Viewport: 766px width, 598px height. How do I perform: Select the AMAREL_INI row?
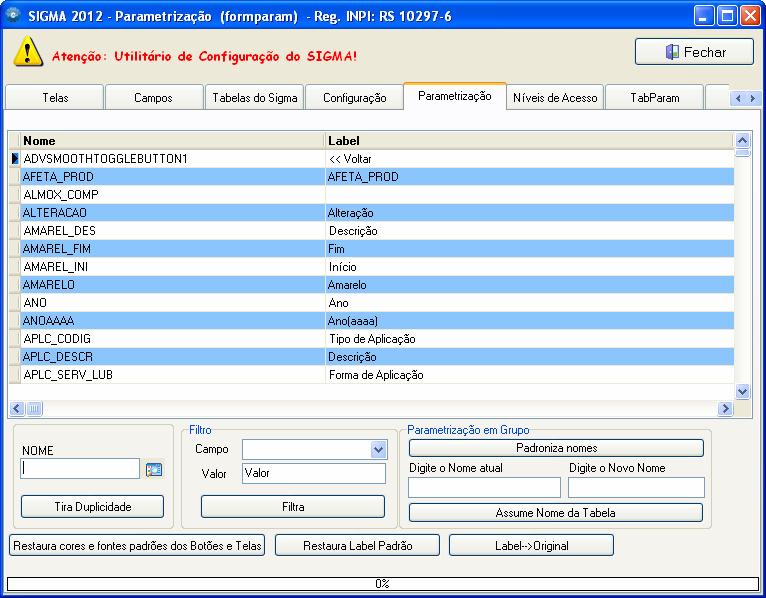371,267
